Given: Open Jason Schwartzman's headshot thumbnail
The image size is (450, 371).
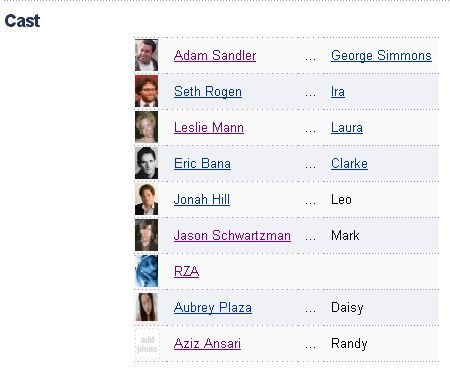Looking at the screenshot, I should pyautogui.click(x=146, y=235).
